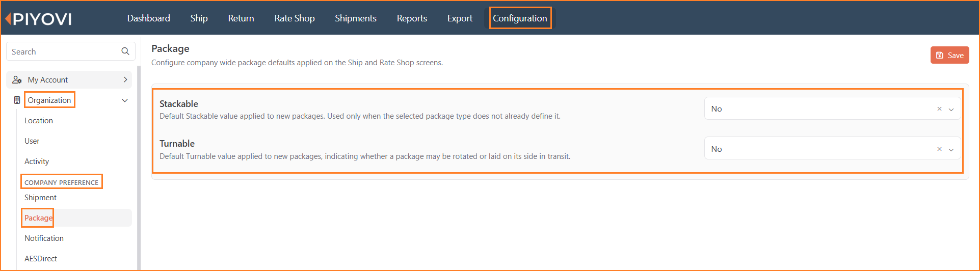
Task: Click the Turnable setting title
Action: coord(177,144)
